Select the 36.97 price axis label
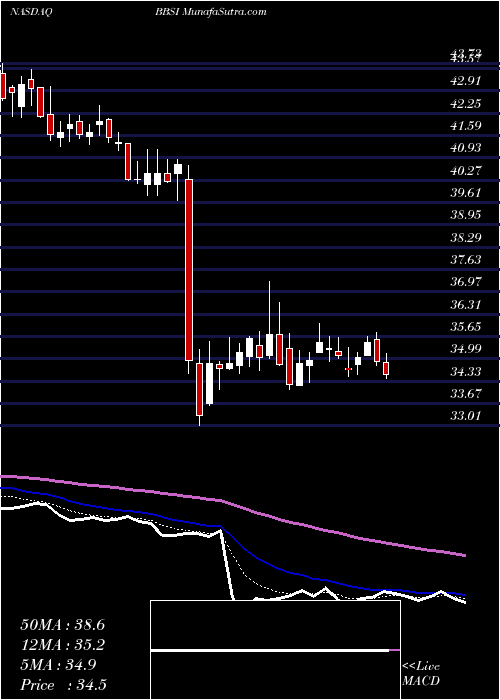The height and width of the screenshot is (700, 500). [465, 282]
